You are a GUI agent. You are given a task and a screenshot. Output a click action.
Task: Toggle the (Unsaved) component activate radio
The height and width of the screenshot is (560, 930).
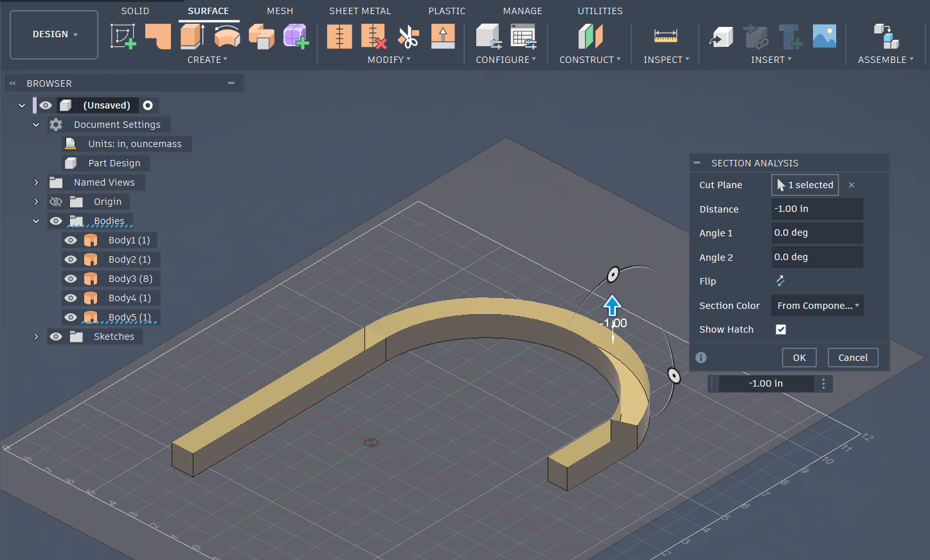[x=148, y=105]
